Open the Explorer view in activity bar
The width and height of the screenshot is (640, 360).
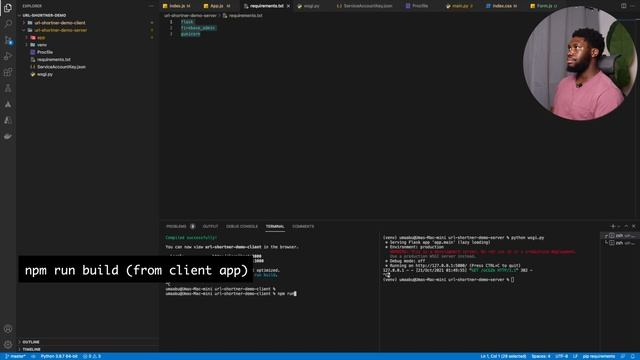pyautogui.click(x=8, y=8)
